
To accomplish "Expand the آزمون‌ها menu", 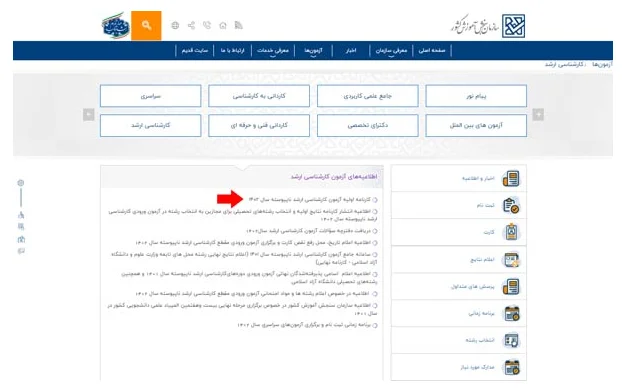I will pyautogui.click(x=313, y=51).
